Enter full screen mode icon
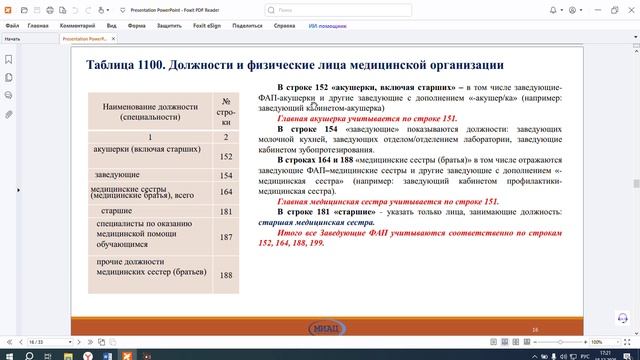640x360 pixels. point(627,342)
